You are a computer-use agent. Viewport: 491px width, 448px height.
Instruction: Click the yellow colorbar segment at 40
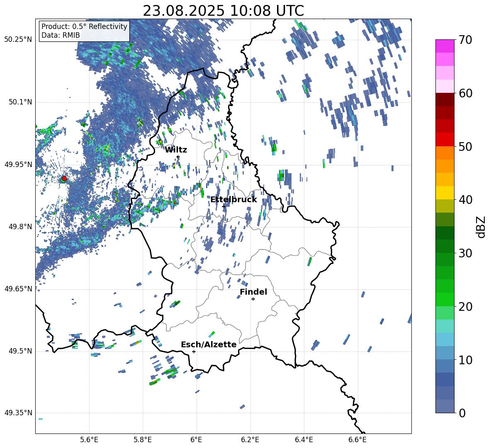pos(445,193)
